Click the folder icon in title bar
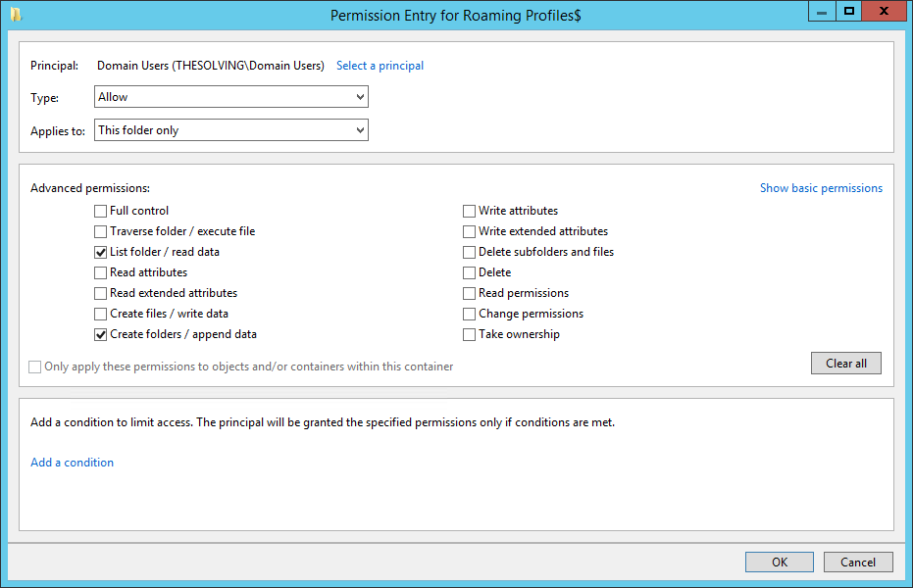The image size is (913, 588). (x=16, y=15)
